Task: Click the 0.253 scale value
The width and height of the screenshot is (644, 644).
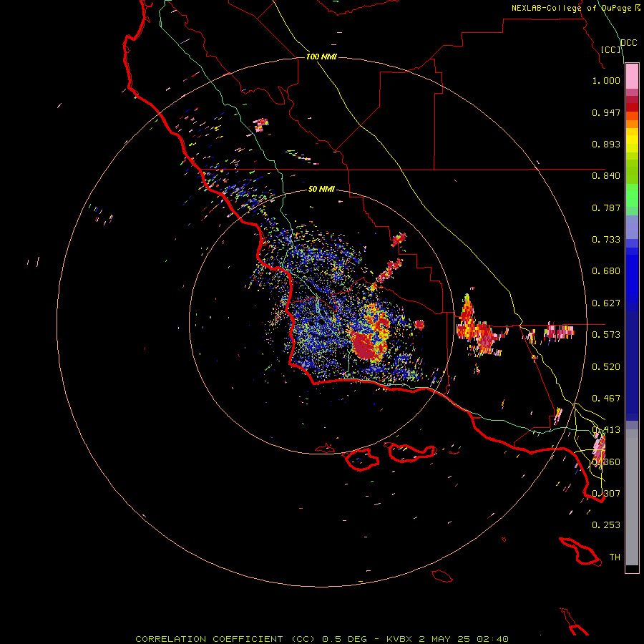Action: [x=606, y=525]
